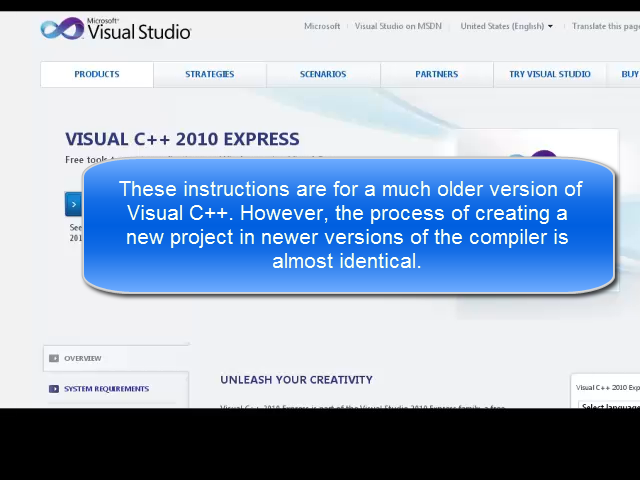Image resolution: width=640 pixels, height=480 pixels.
Task: Open Visual Studio on MSDN link
Action: coord(398,26)
